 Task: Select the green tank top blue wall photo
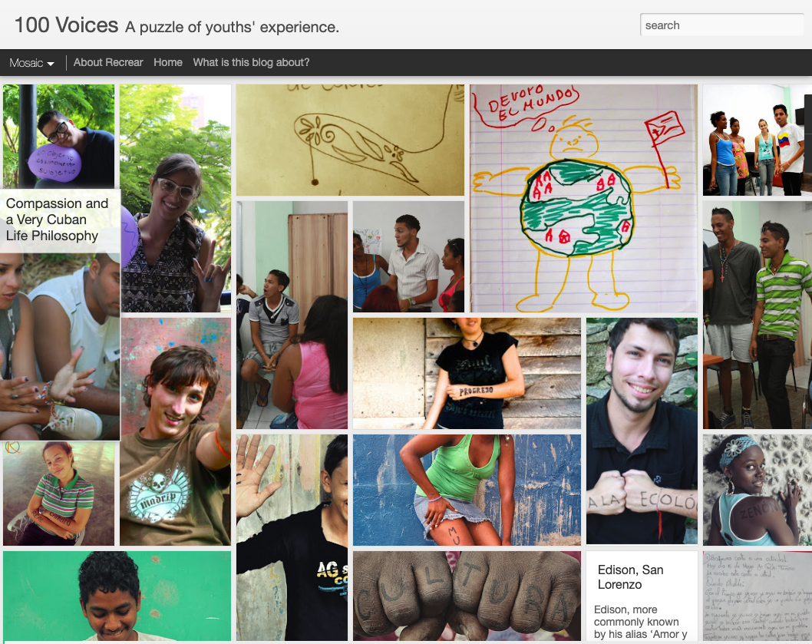pyautogui.click(x=467, y=490)
